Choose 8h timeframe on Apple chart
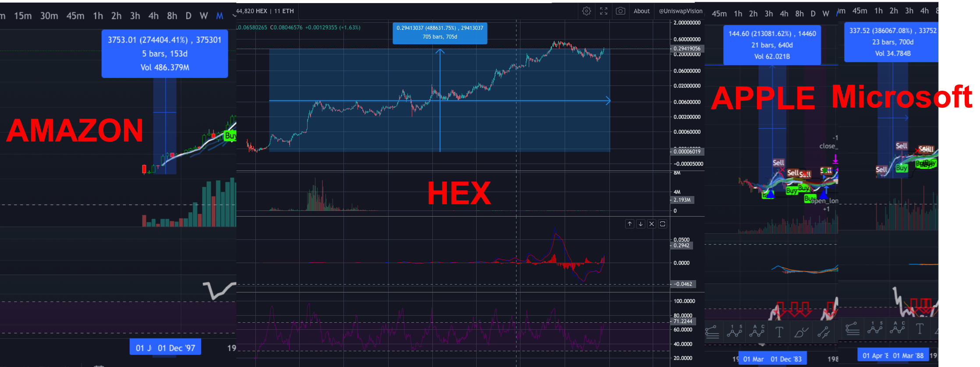 click(800, 14)
